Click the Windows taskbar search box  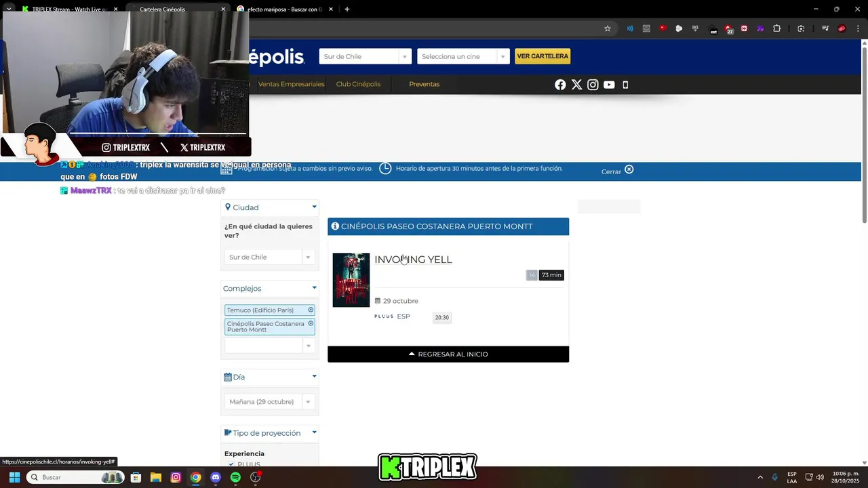click(75, 477)
